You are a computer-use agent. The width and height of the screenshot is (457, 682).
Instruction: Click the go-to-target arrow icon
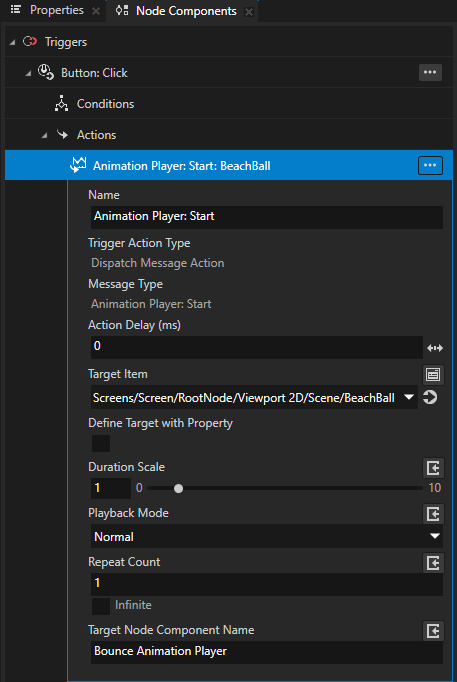(430, 397)
